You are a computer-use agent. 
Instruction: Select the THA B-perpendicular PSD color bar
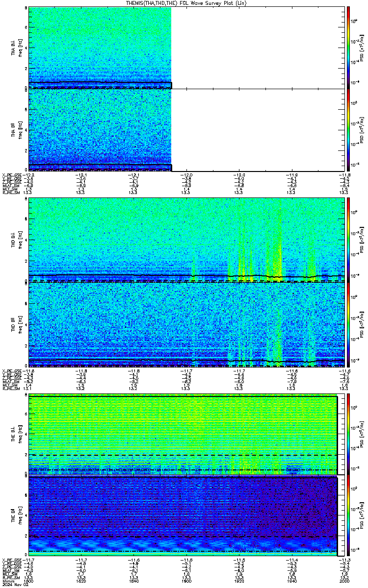[x=348, y=48]
